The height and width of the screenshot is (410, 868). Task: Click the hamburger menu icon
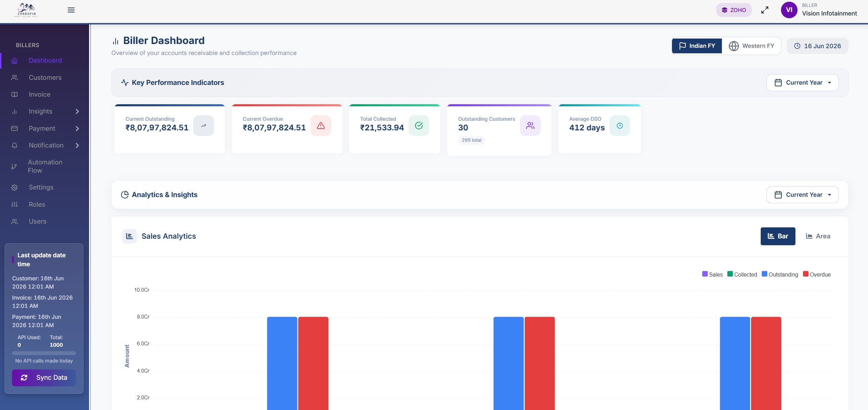(x=71, y=10)
